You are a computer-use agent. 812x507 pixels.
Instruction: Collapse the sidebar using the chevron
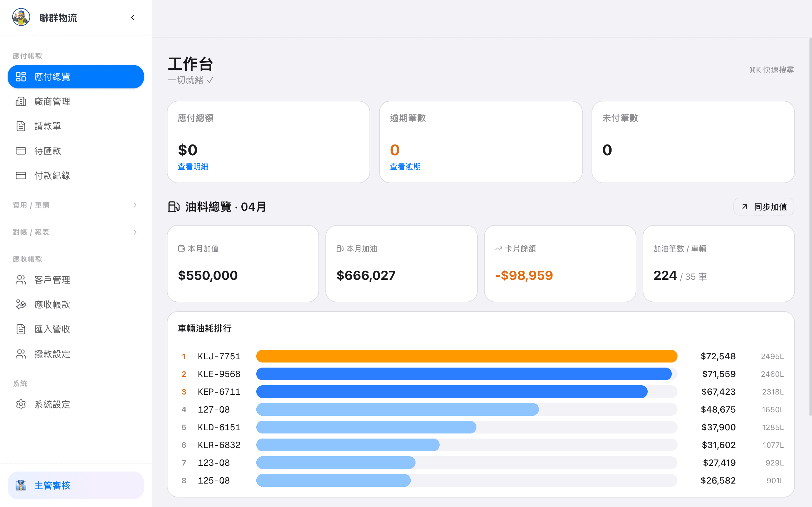[132, 17]
